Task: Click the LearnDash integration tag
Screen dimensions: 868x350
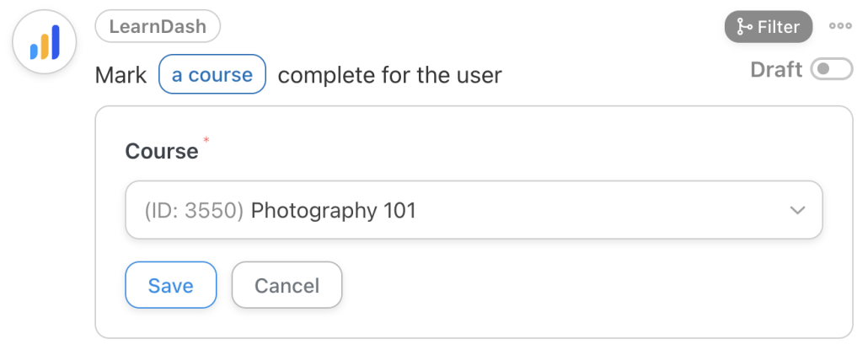Action: pyautogui.click(x=158, y=26)
